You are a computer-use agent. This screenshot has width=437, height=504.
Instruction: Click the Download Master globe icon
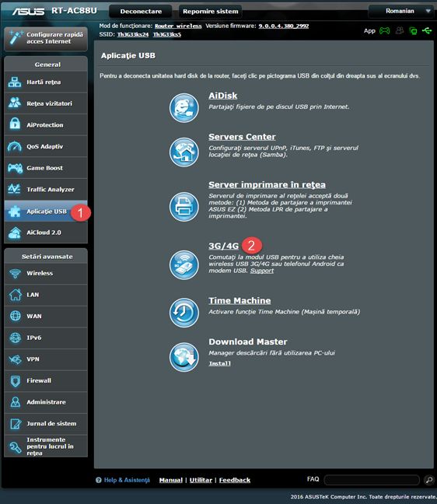pyautogui.click(x=184, y=357)
